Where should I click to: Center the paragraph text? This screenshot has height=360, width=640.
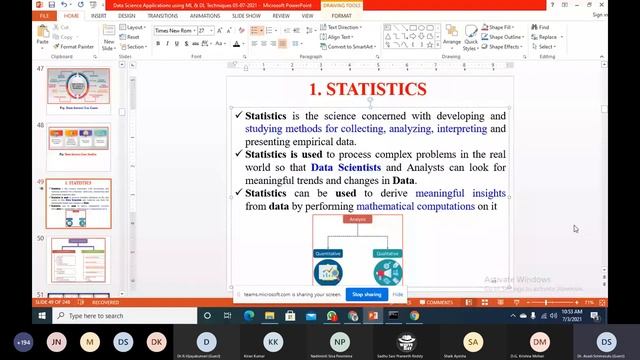[264, 44]
